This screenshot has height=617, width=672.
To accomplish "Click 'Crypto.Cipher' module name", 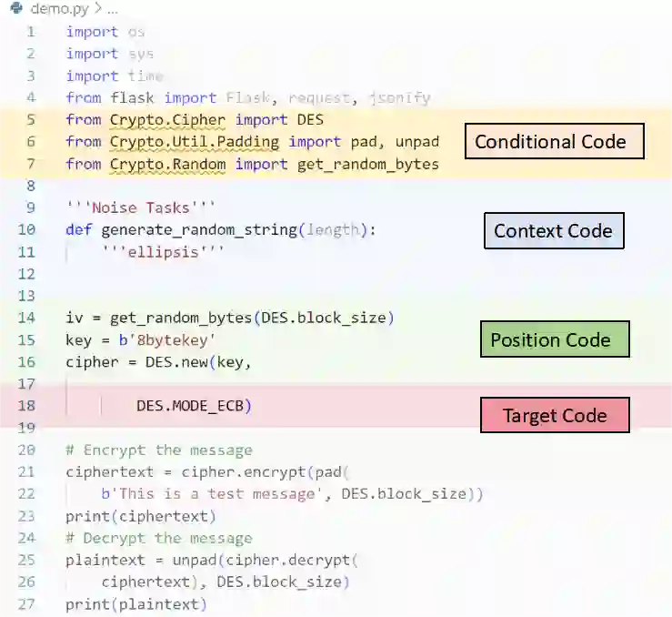I will point(167,120).
